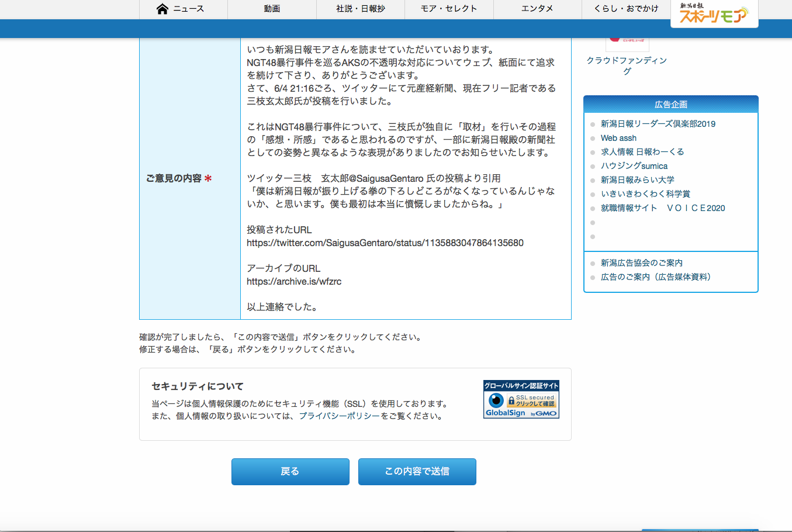
Task: Select the 社説・日報抄 menu item
Action: click(x=361, y=9)
